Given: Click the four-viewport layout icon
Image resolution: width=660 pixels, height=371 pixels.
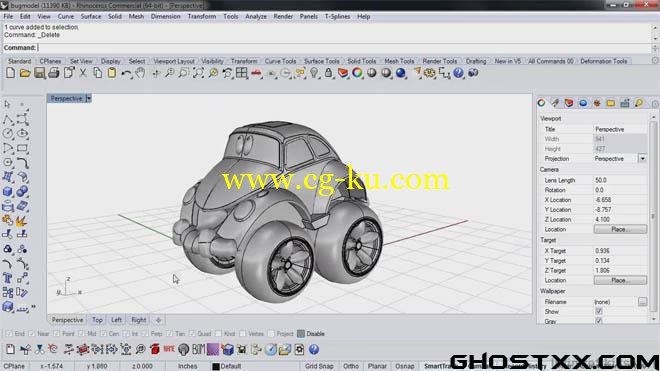Looking at the screenshot, I should click(x=242, y=73).
